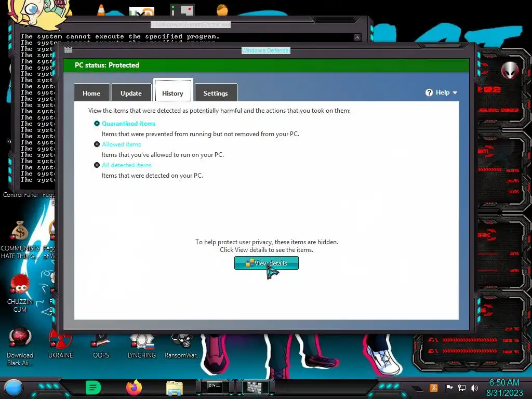The width and height of the screenshot is (532, 399).
Task: Switch to the cmd taskbar button
Action: click(215, 388)
